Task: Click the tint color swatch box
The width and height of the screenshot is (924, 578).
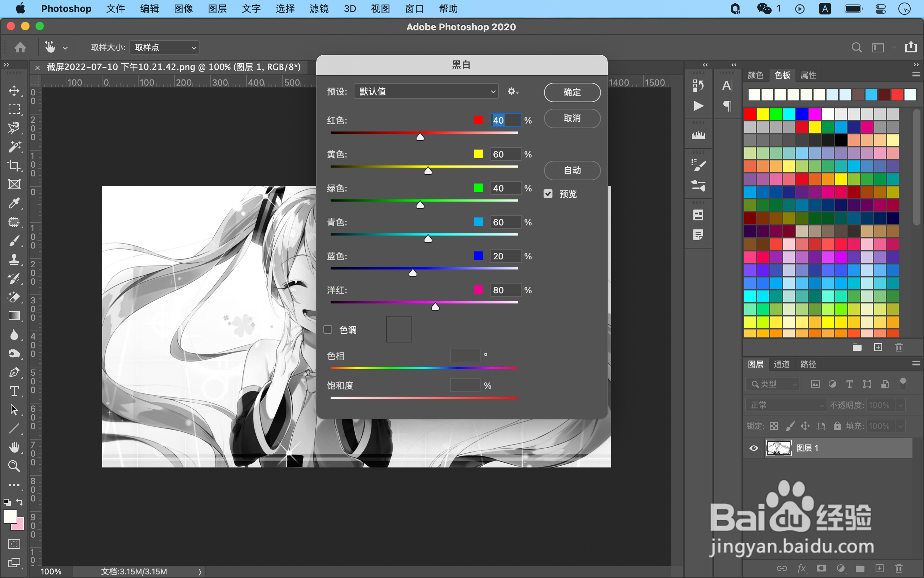Action: [x=399, y=329]
